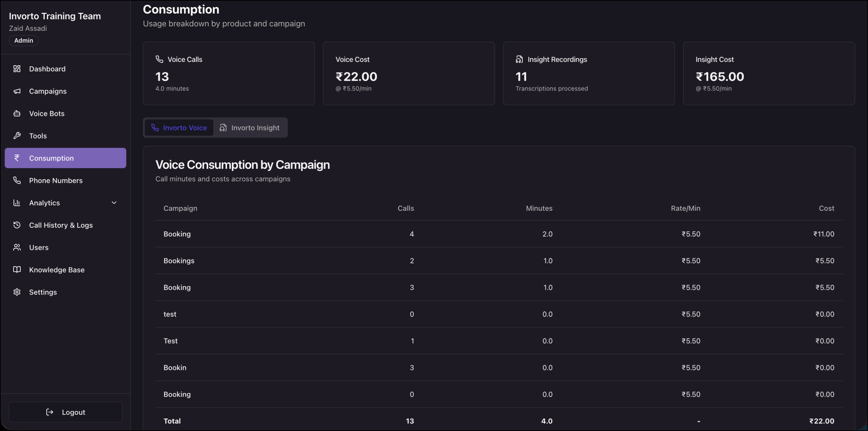Click the Bookin campaign name
The width and height of the screenshot is (868, 431).
coord(175,368)
